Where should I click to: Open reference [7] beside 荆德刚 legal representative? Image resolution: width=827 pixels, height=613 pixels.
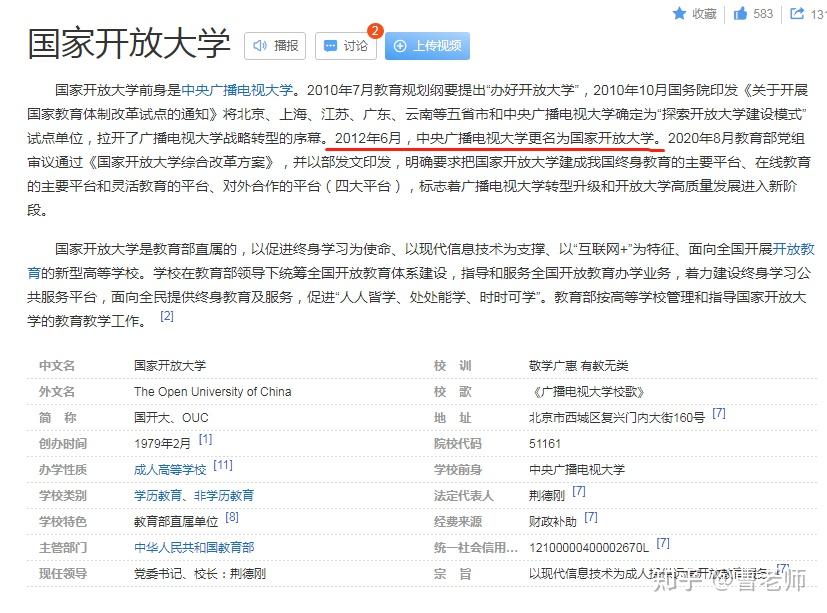pos(579,491)
